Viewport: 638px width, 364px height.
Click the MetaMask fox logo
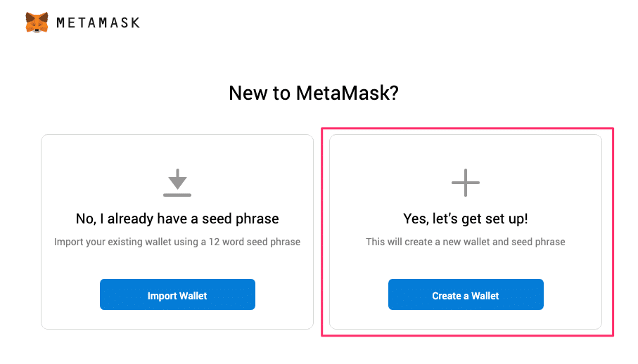37,22
